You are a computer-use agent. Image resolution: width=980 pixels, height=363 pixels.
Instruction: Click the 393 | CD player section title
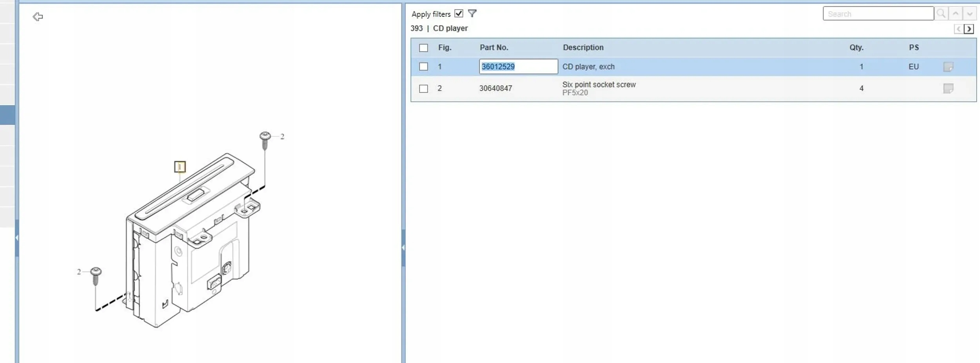[x=439, y=28]
